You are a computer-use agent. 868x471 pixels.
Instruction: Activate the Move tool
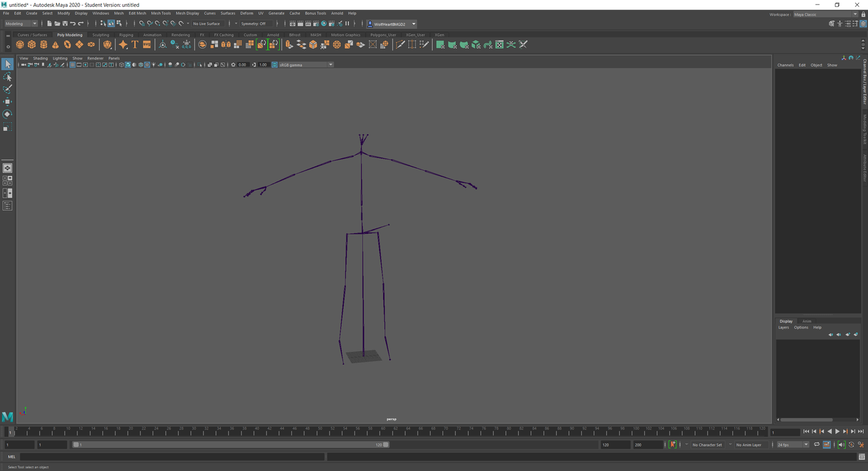point(7,102)
